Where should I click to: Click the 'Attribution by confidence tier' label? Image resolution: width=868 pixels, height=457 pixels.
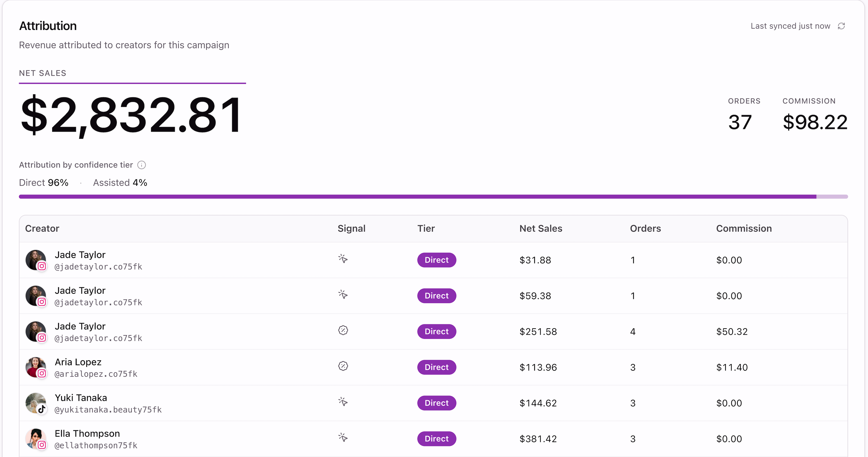[x=76, y=165]
